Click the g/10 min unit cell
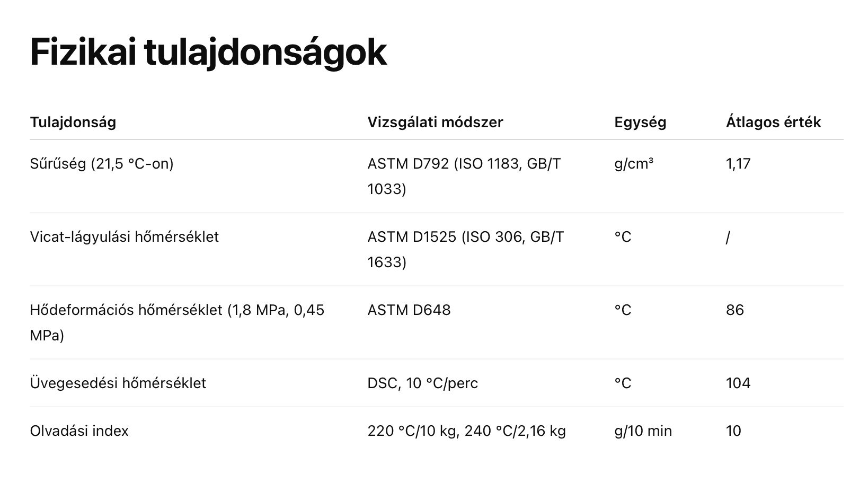This screenshot has width=868, height=491. pyautogui.click(x=643, y=431)
